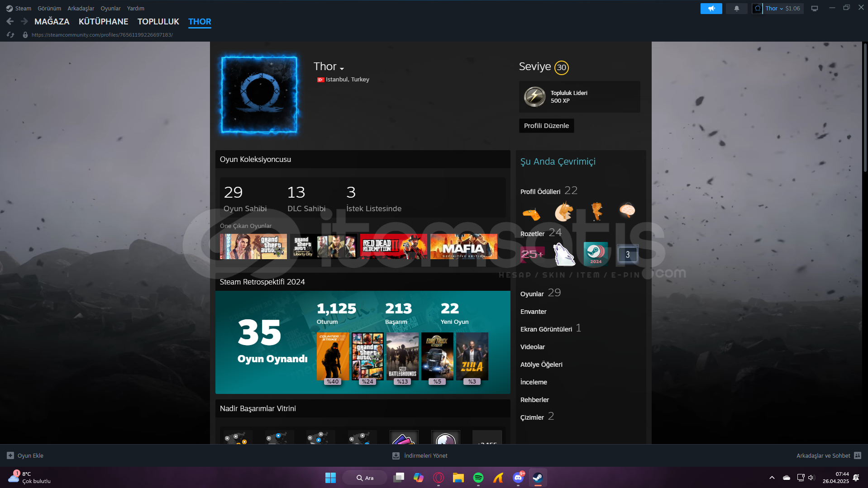
Task: Open the Videolar link
Action: (x=533, y=347)
